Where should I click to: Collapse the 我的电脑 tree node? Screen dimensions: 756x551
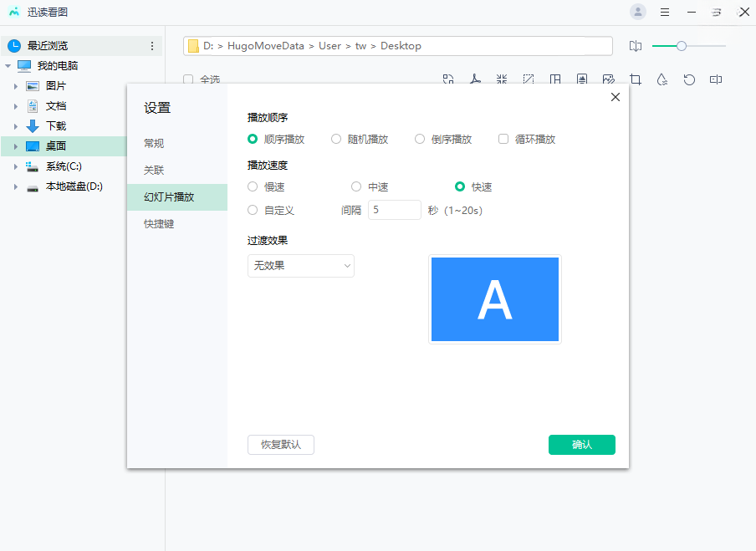click(8, 66)
